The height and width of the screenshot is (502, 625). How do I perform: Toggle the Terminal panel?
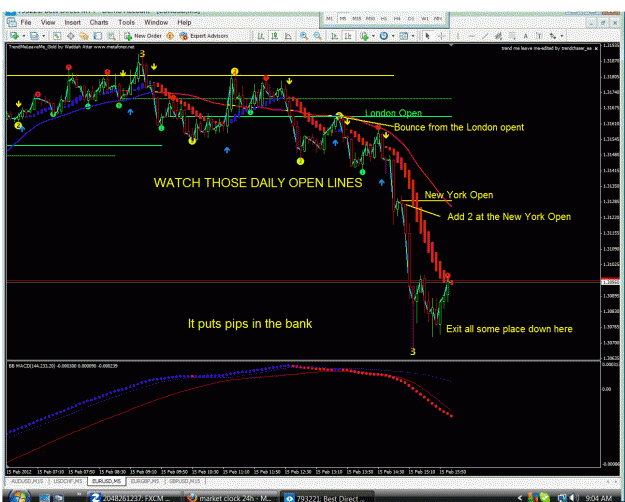point(98,36)
